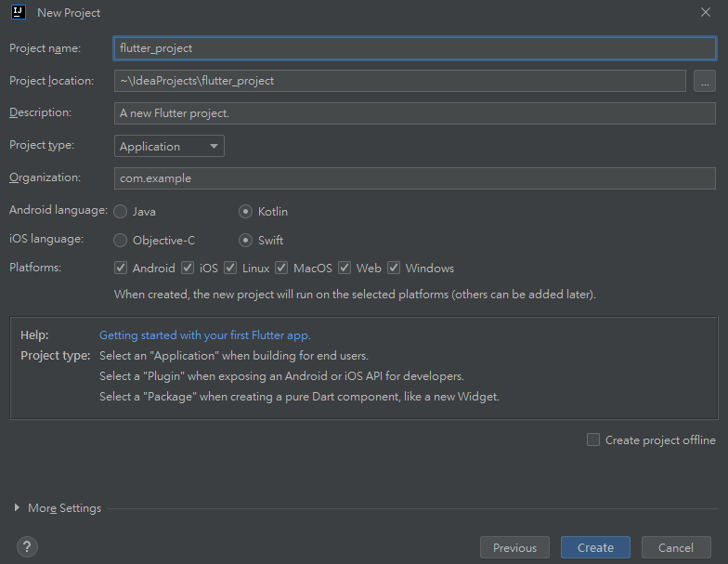
Task: Toggle the Linux platform checkbox
Action: 230,268
